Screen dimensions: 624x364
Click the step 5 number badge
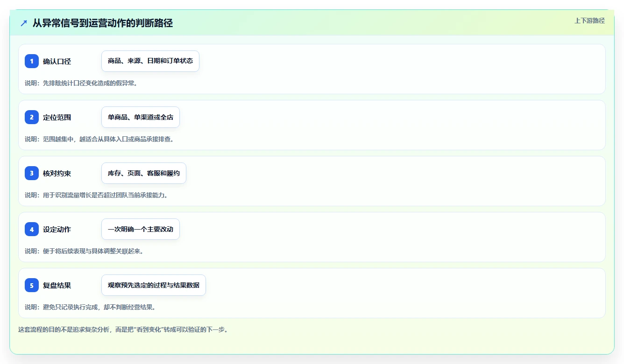point(32,285)
